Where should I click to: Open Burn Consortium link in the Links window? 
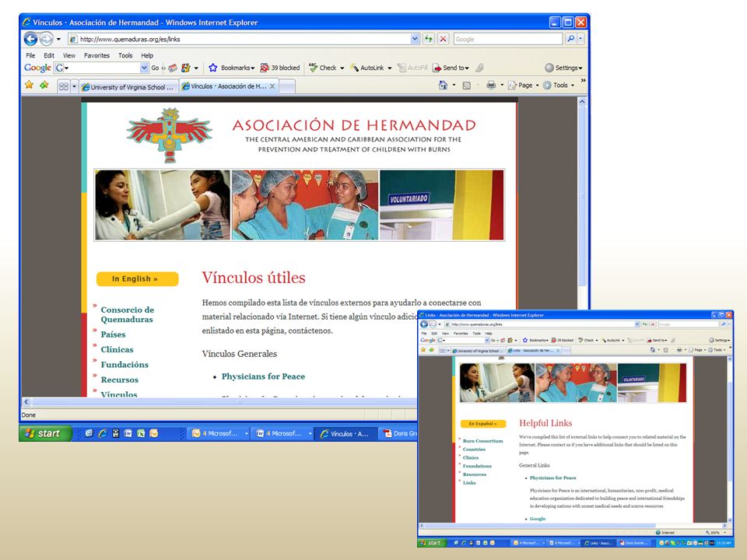coord(482,441)
